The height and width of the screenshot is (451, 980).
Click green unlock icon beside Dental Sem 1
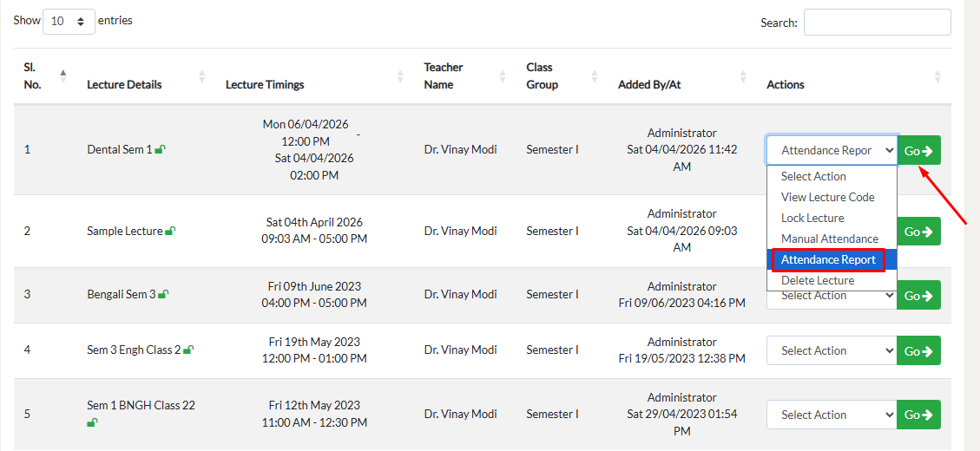161,149
